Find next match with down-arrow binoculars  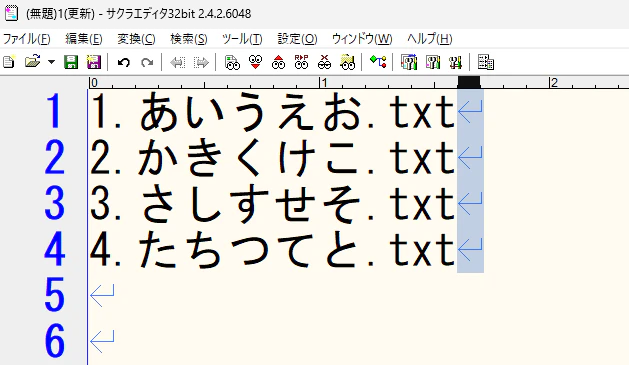point(255,62)
